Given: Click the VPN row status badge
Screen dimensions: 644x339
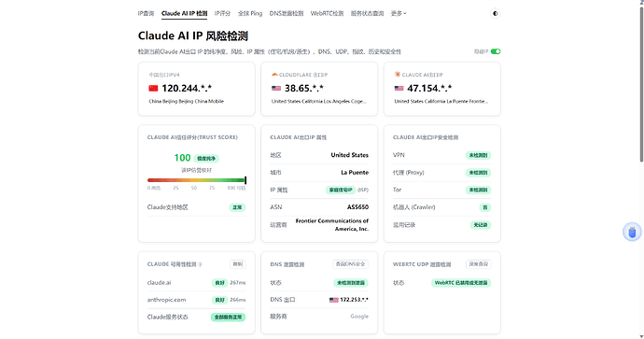Looking at the screenshot, I should 478,155.
